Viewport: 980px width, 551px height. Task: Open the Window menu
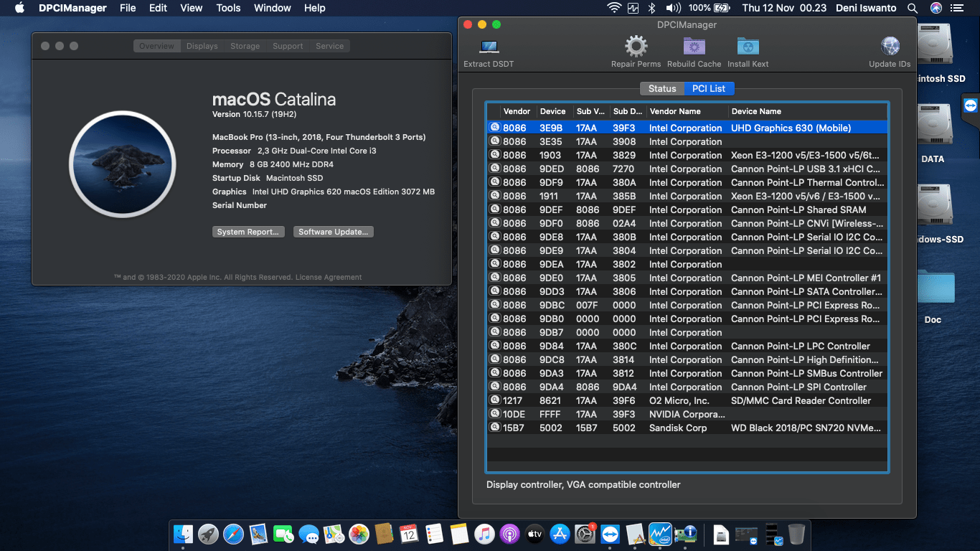click(x=273, y=8)
